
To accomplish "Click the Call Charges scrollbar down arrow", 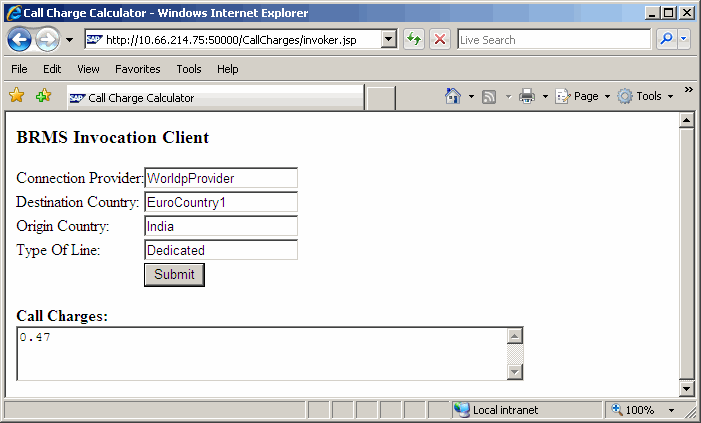I will click(x=516, y=372).
